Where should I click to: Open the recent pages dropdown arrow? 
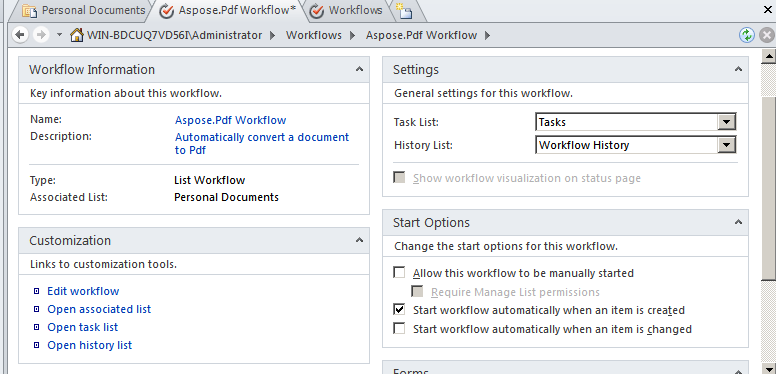coord(59,35)
